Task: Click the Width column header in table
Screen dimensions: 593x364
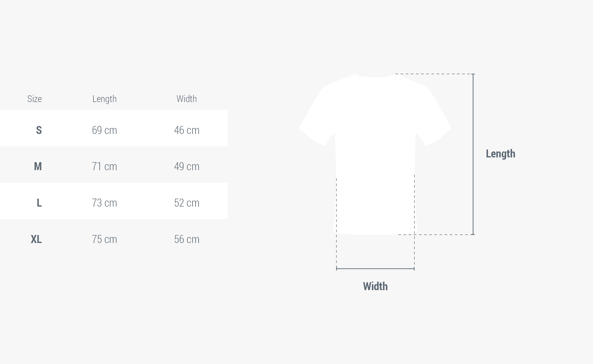Action: tap(187, 99)
